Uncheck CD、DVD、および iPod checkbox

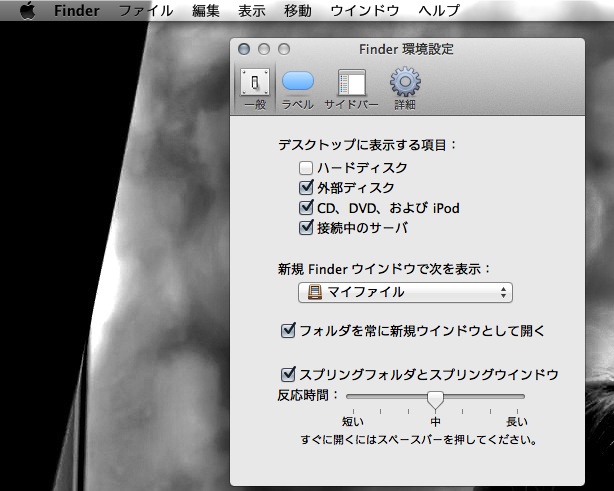coord(306,208)
